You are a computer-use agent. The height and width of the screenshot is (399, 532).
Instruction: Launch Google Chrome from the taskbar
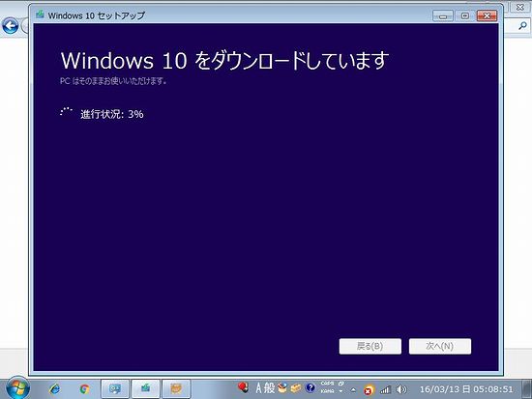pos(84,388)
